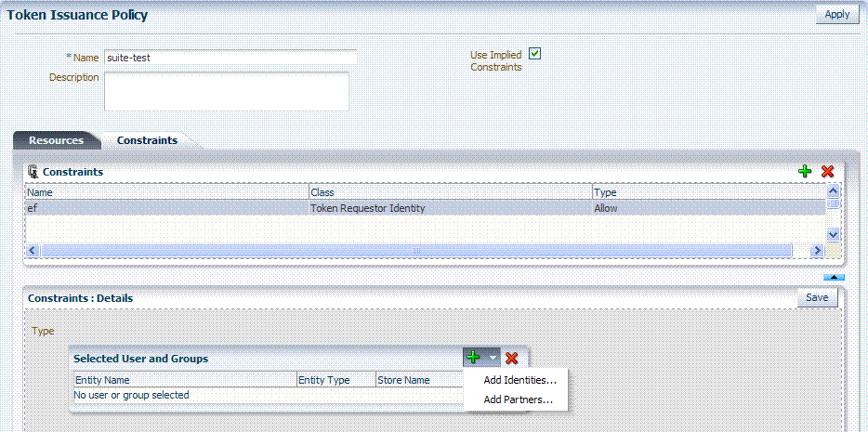Viewport: 868px width, 432px height.
Task: Open dropdown arrow beside add identities plus
Action: pos(493,358)
